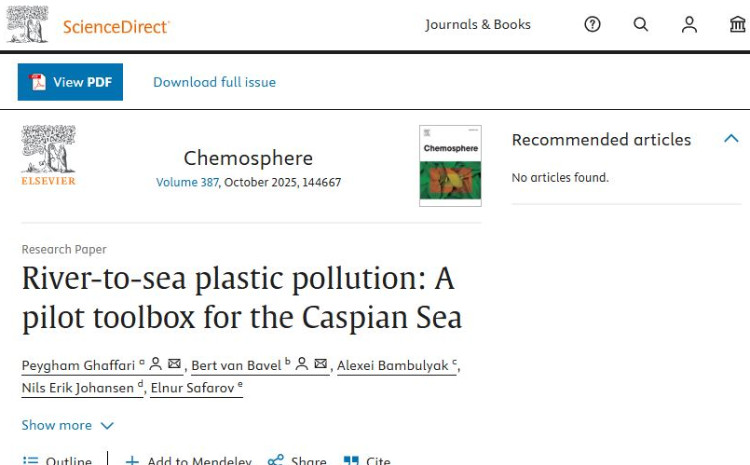Open the help question mark icon
The height and width of the screenshot is (465, 750).
[592, 25]
